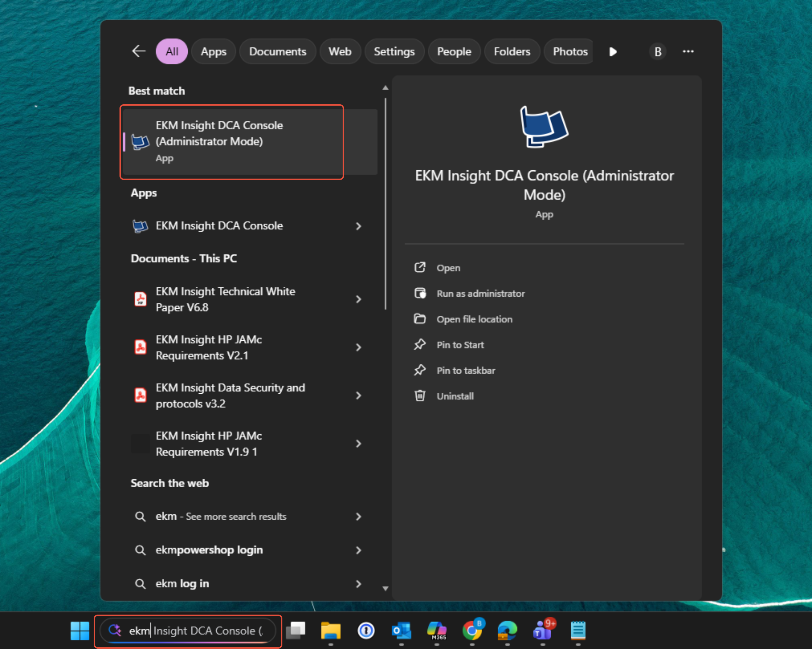Switch to the Documents filter tab
The height and width of the screenshot is (649, 812).
tap(278, 51)
